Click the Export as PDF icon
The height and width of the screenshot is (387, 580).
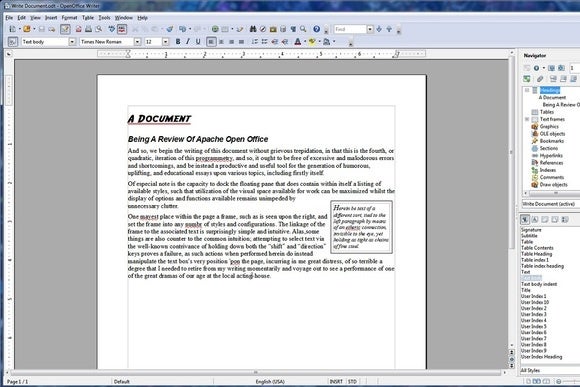point(78,29)
